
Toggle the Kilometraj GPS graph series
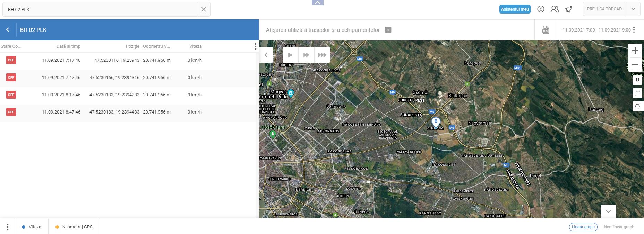pos(74,227)
